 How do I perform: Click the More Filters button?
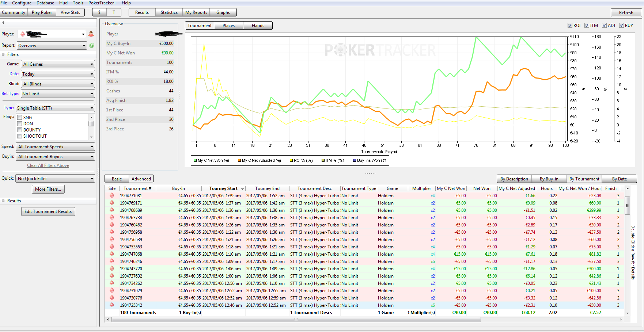(48, 189)
